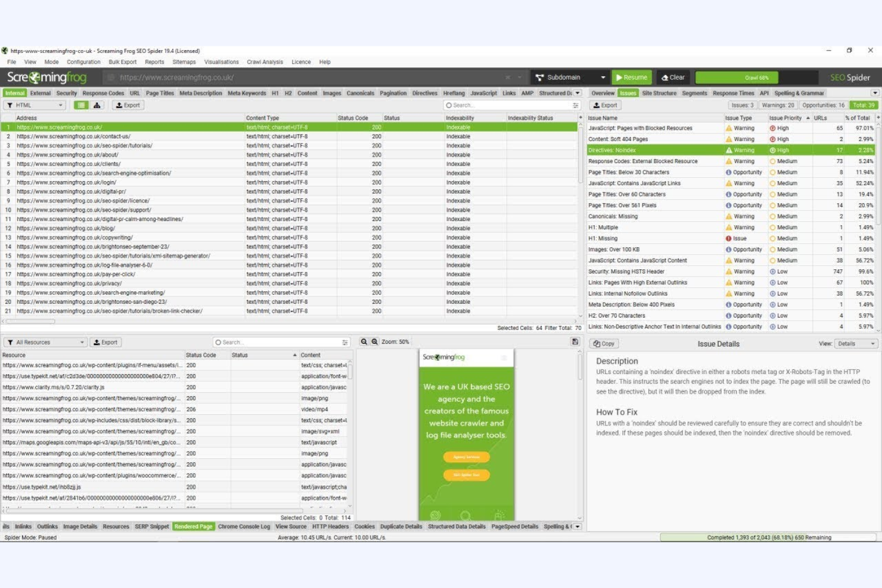Open the Bulk Export menu

pos(122,62)
